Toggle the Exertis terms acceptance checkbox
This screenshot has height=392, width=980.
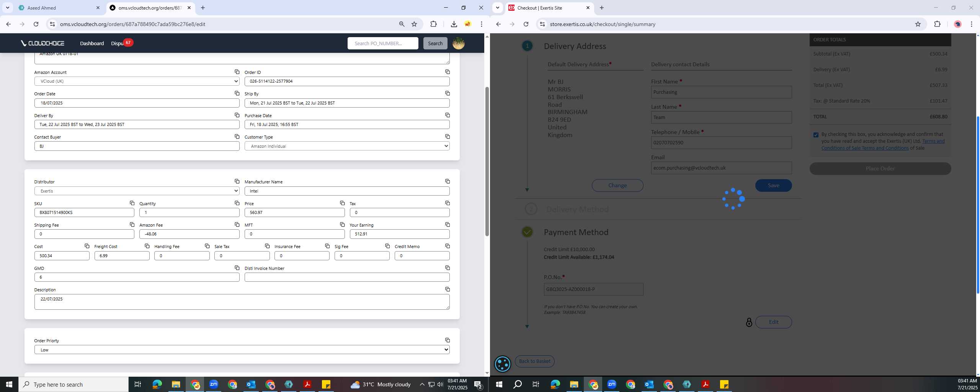pos(816,135)
